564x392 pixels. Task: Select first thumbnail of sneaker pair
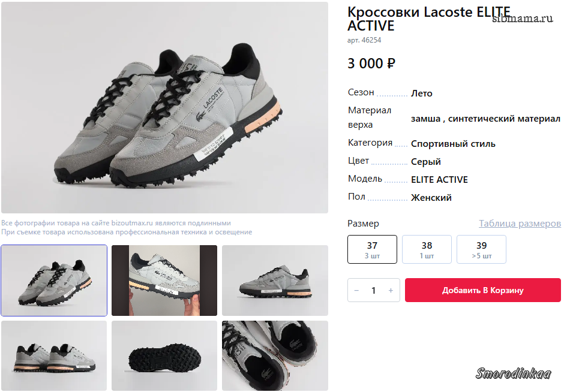[x=54, y=280]
